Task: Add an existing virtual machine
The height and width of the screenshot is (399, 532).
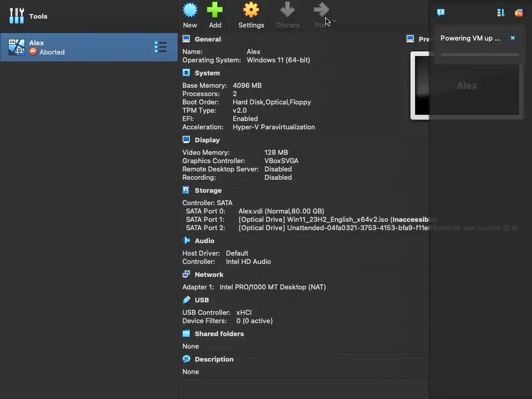Action: (x=215, y=15)
